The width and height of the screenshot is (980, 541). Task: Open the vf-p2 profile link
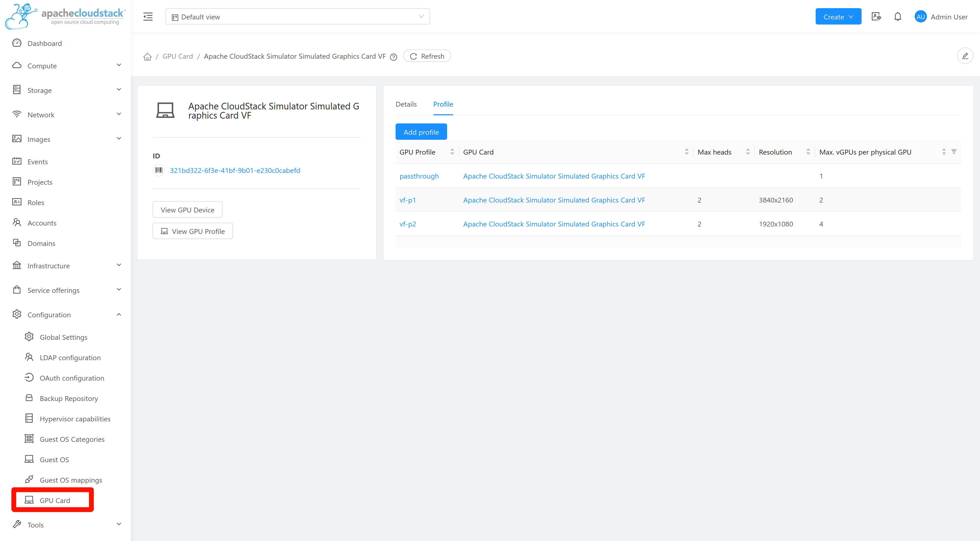[408, 224]
